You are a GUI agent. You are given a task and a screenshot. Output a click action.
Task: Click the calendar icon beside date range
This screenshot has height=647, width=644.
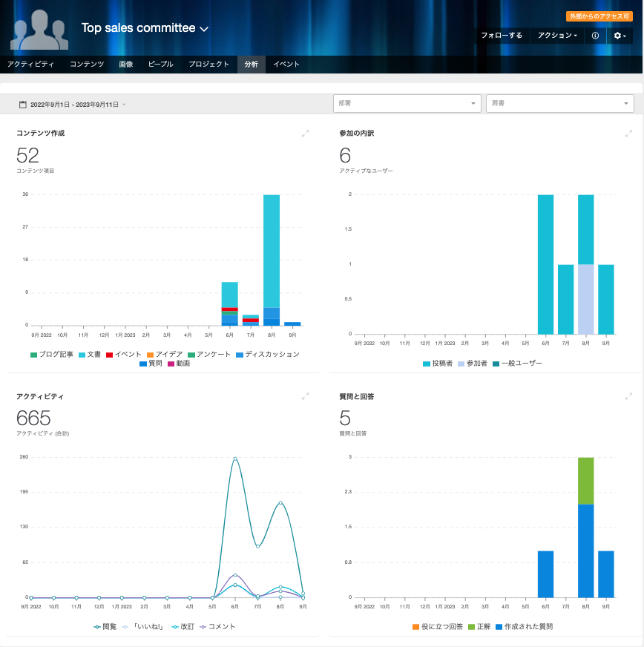(x=22, y=105)
